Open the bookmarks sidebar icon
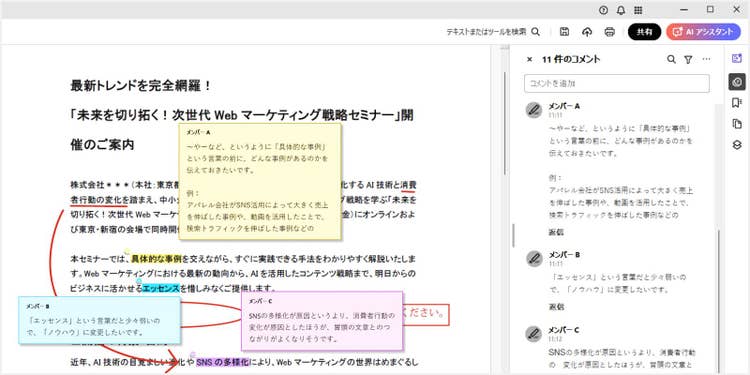 click(x=737, y=103)
